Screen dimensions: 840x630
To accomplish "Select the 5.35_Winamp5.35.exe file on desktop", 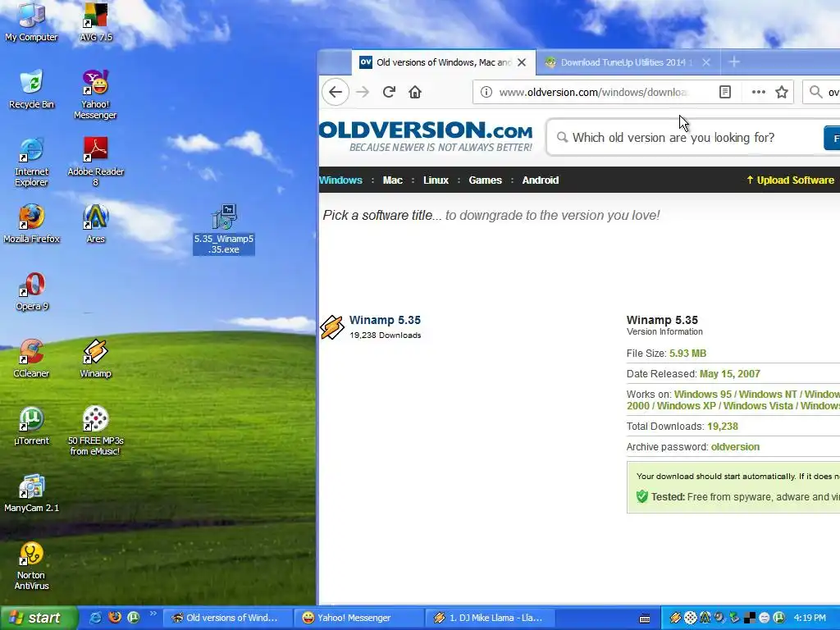I will (224, 230).
